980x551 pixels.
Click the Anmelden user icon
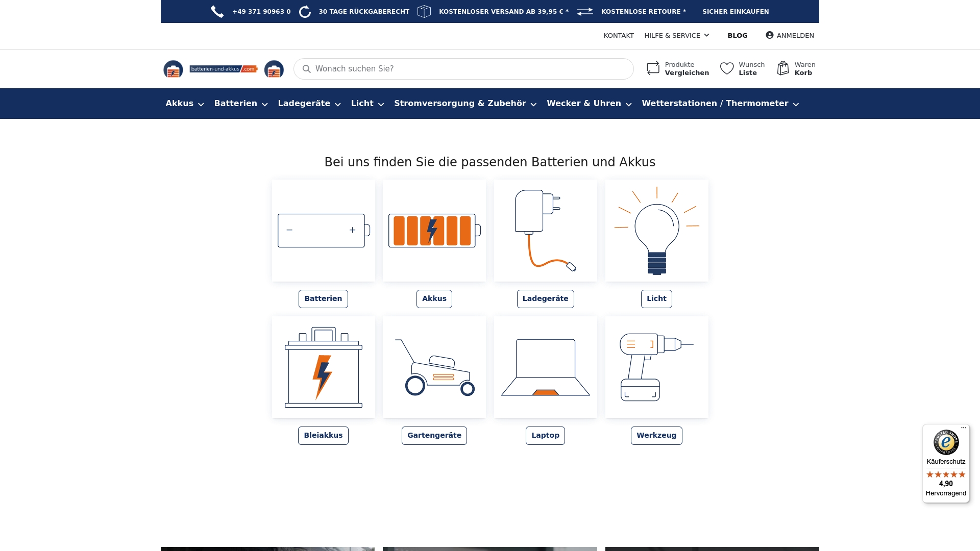(x=769, y=35)
